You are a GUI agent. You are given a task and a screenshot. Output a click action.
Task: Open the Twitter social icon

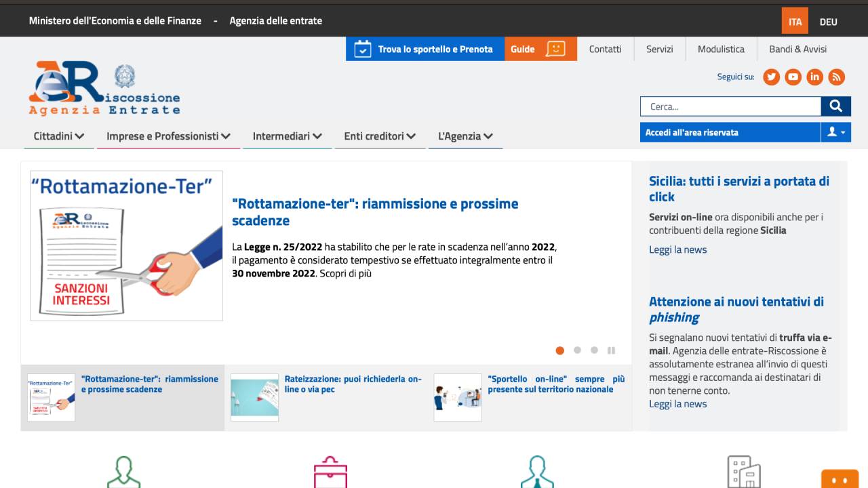coord(771,77)
